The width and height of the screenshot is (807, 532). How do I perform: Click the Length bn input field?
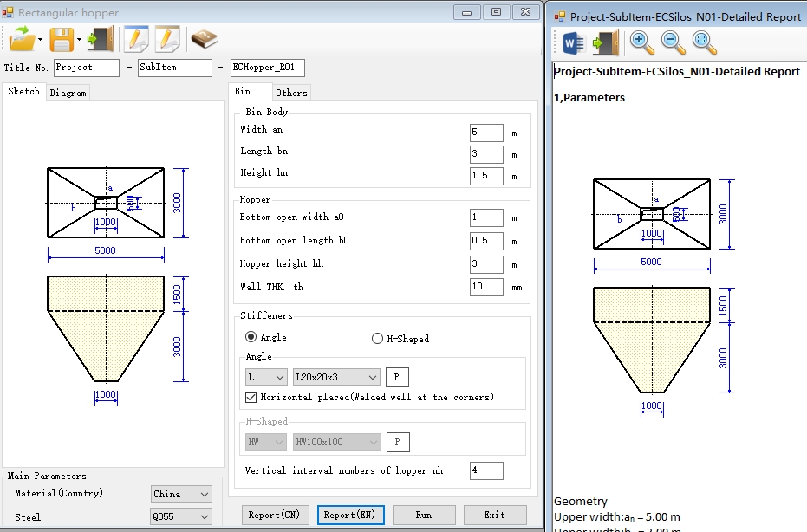click(x=486, y=154)
